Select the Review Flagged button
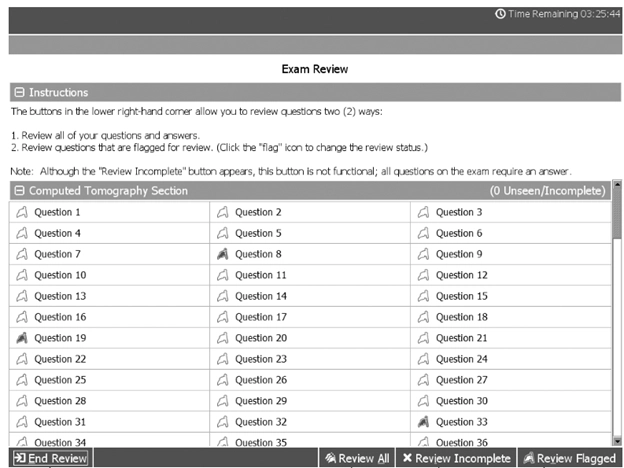The width and height of the screenshot is (624, 468). pos(569,459)
